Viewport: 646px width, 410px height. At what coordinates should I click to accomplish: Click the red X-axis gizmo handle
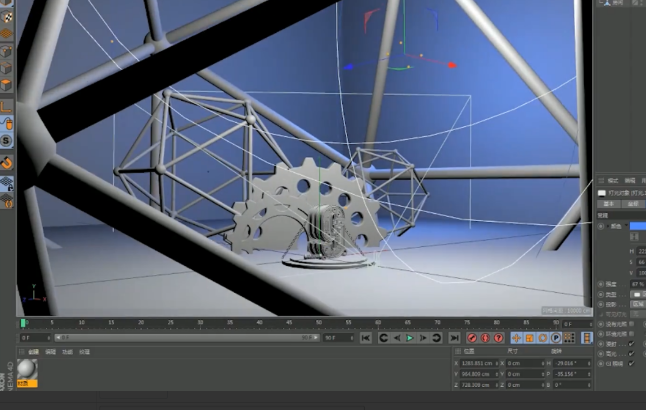[452, 65]
